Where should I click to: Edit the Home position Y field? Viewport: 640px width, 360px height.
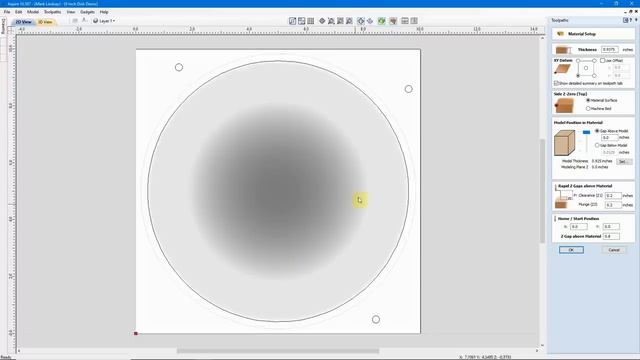click(x=611, y=227)
